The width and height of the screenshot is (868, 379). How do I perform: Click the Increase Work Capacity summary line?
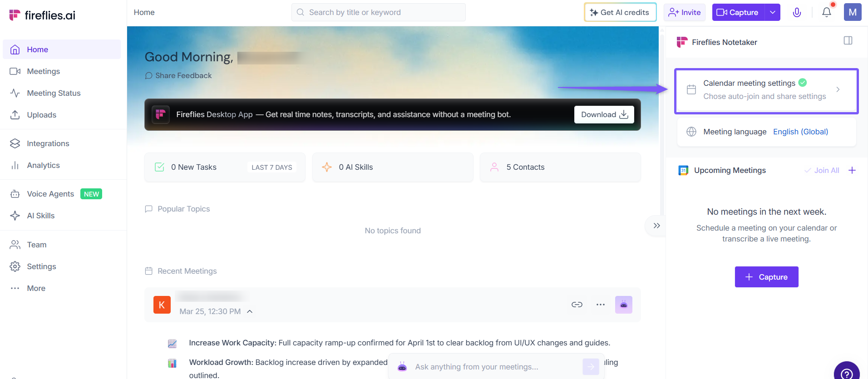[x=399, y=343]
